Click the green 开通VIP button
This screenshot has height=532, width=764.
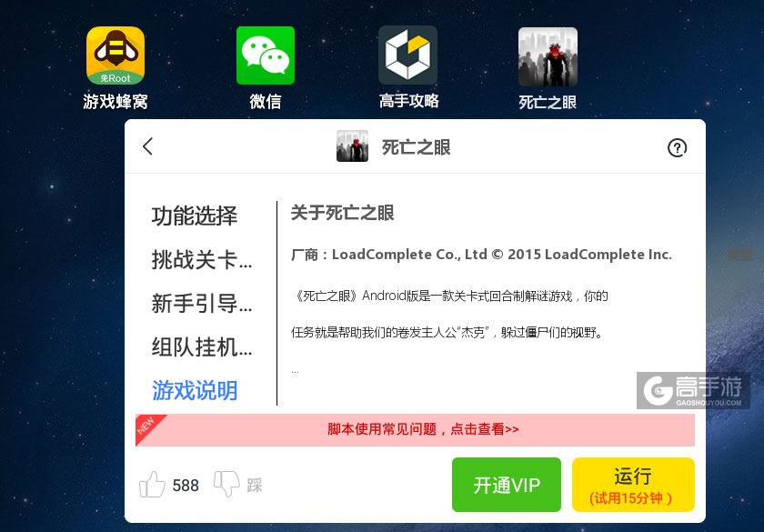(507, 485)
